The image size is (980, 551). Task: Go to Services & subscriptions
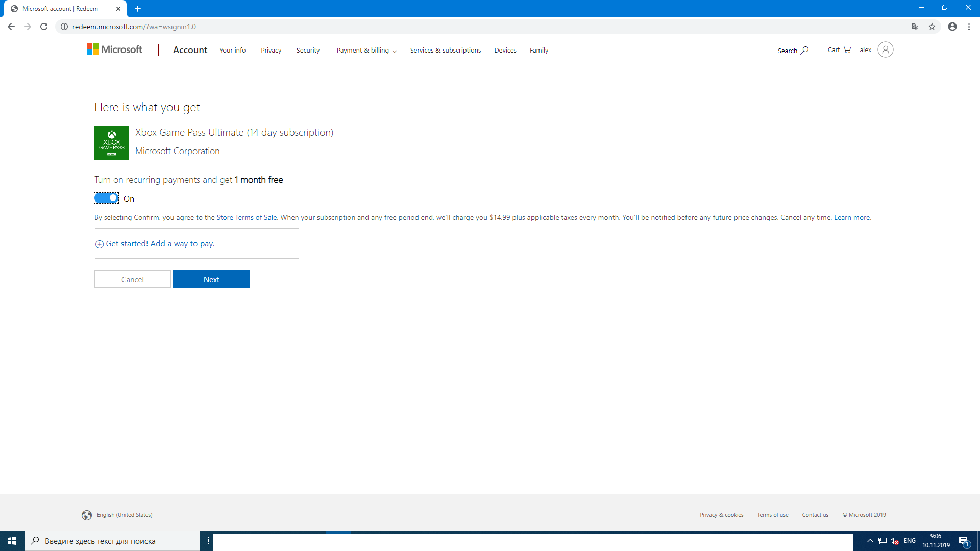click(x=445, y=50)
